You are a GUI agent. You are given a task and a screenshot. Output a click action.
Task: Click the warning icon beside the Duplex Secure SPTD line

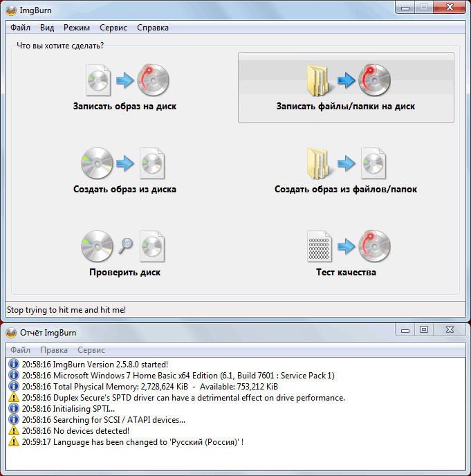pyautogui.click(x=14, y=397)
